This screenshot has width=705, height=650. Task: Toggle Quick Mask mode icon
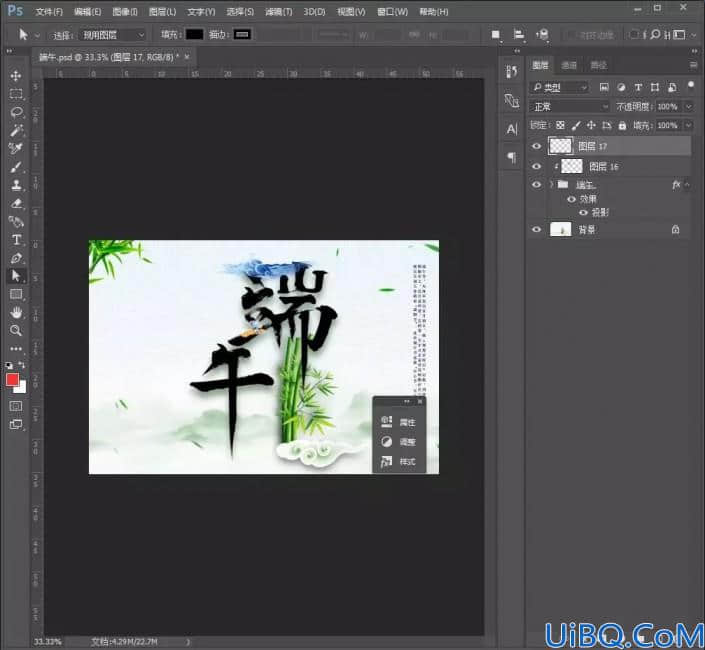16,406
